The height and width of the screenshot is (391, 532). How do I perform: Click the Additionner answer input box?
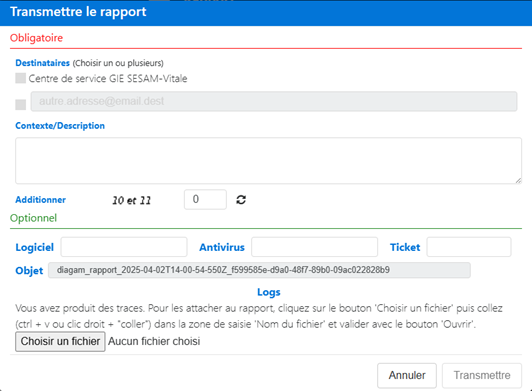pos(205,200)
